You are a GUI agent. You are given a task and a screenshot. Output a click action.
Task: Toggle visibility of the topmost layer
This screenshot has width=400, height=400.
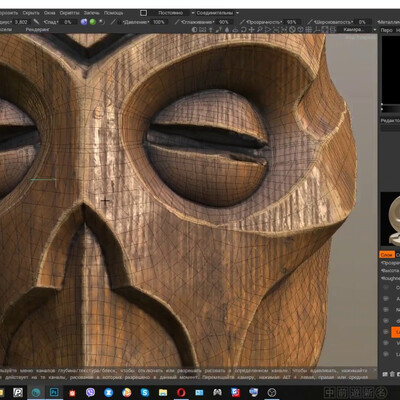pyautogui.click(x=386, y=287)
